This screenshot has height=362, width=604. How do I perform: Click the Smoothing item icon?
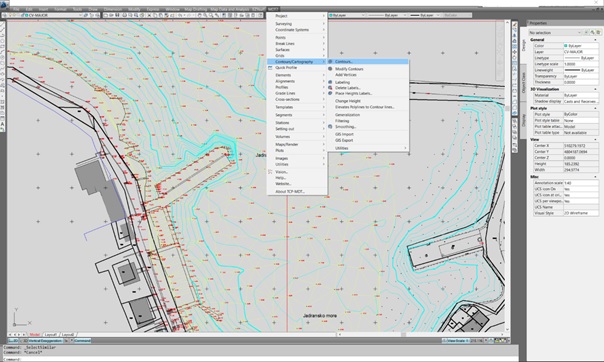[x=330, y=127]
